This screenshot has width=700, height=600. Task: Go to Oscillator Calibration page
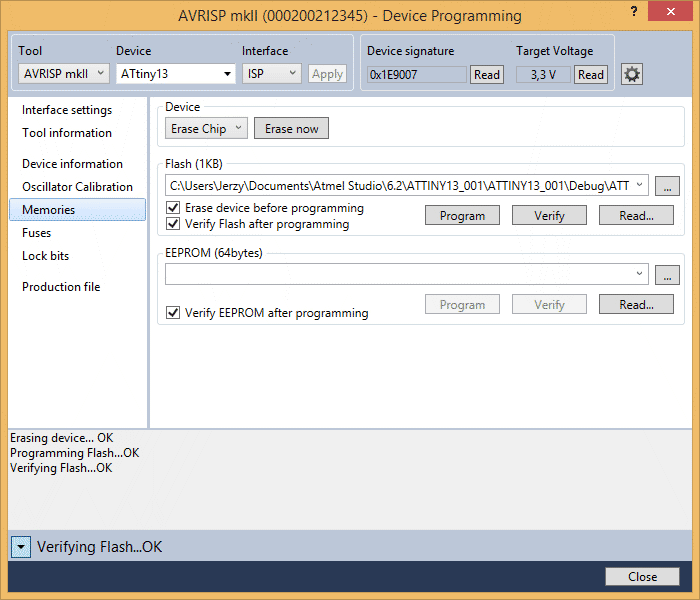(x=77, y=187)
